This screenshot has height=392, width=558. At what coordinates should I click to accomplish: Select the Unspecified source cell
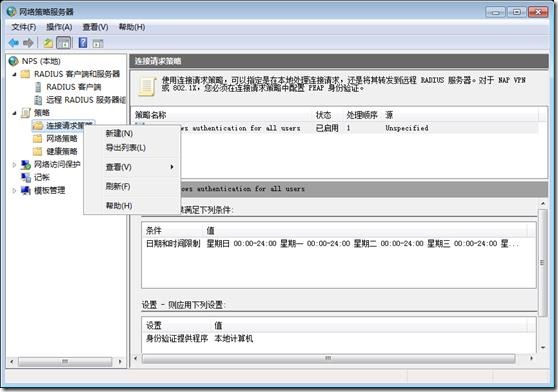coord(407,128)
